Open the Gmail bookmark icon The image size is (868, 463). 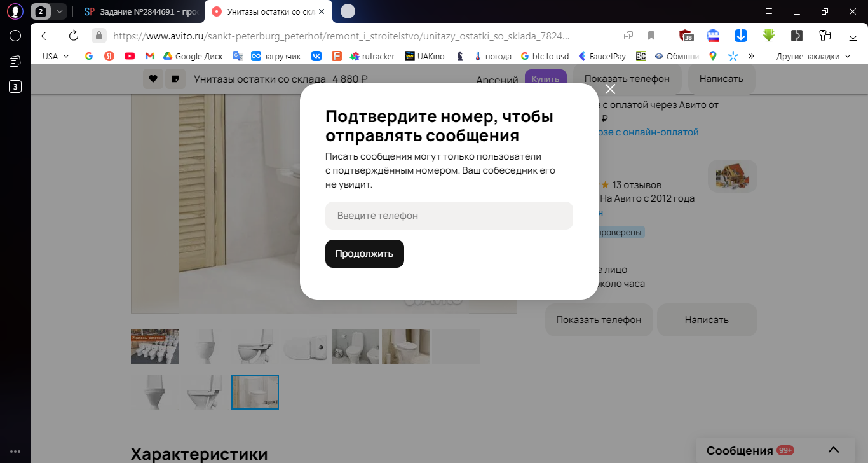[x=150, y=56]
